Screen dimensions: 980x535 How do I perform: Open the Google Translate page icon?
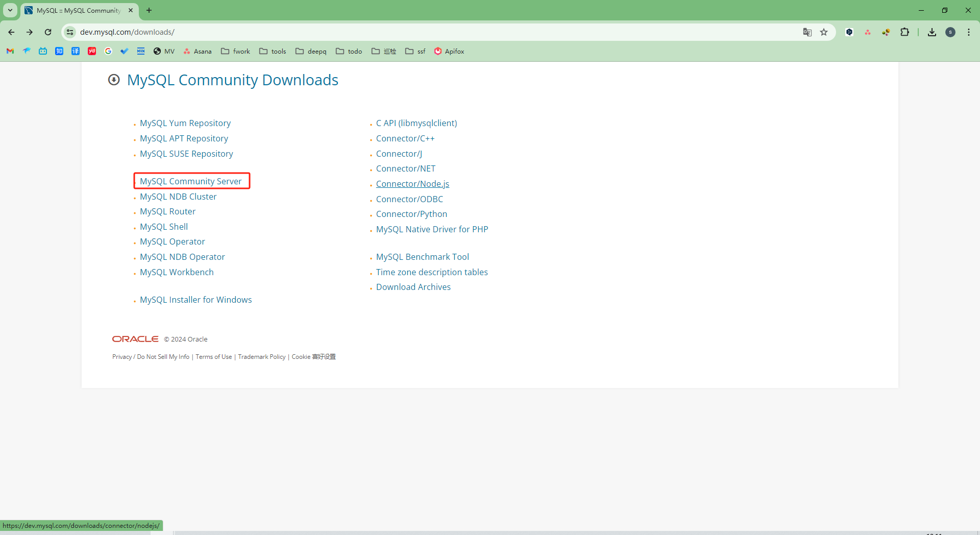tap(807, 32)
